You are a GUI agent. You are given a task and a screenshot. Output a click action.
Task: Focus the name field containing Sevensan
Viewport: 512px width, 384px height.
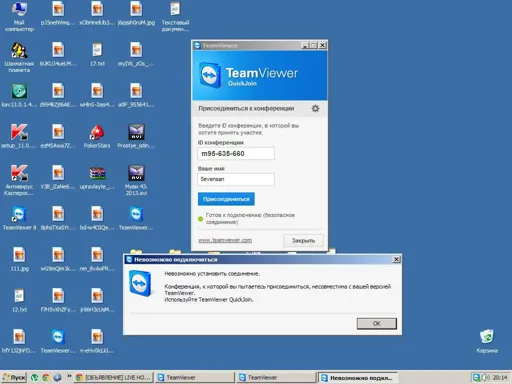(x=236, y=179)
